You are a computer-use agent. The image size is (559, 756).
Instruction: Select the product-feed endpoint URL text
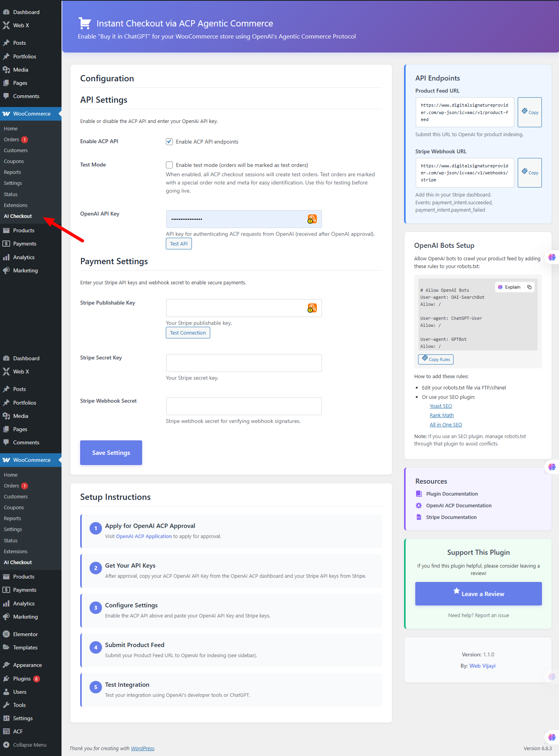coord(464,112)
